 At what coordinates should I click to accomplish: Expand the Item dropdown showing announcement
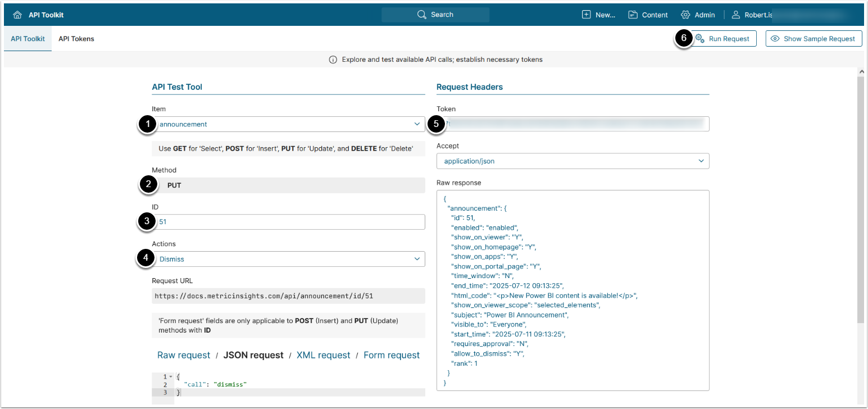(417, 124)
